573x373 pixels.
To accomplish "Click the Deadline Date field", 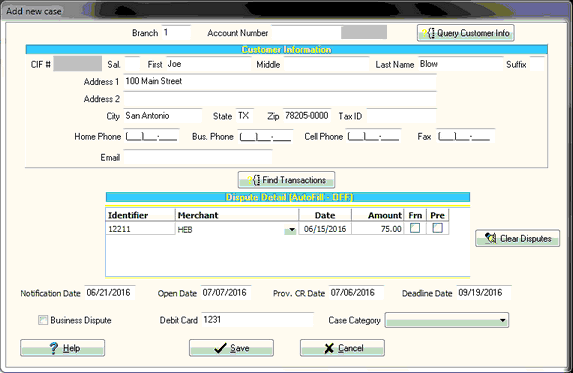I will tap(483, 293).
